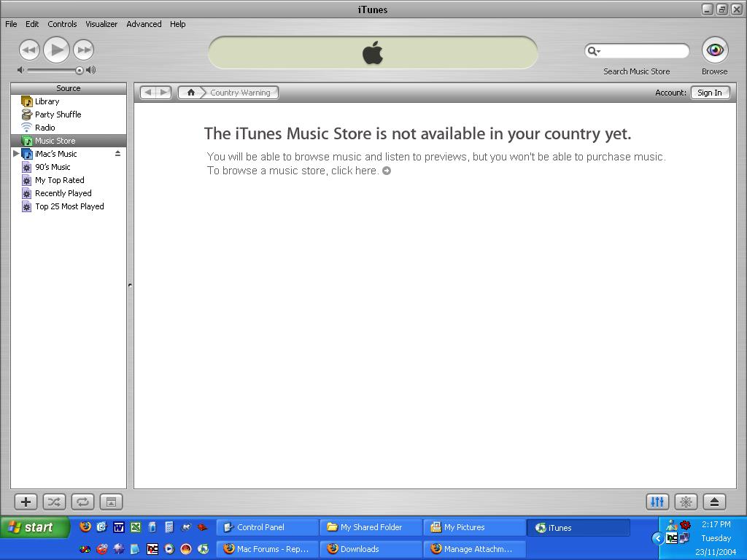
Task: Adjust the volume slider knob
Action: (79, 71)
